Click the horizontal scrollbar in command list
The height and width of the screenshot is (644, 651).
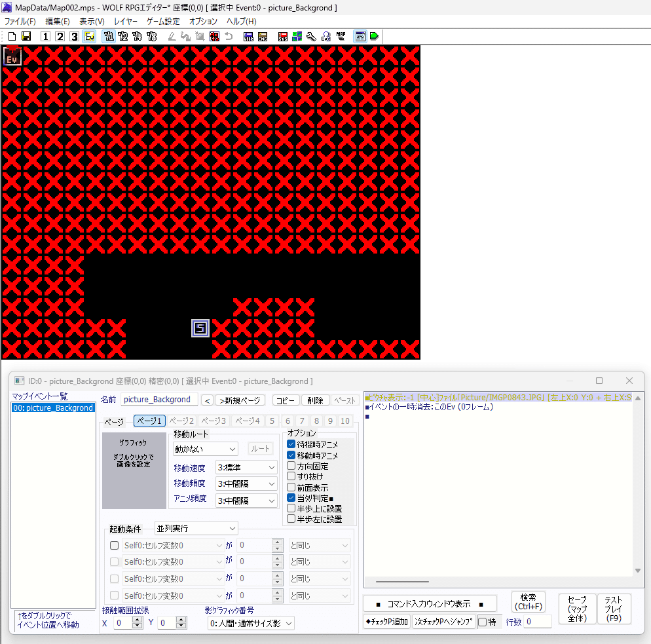tap(402, 582)
